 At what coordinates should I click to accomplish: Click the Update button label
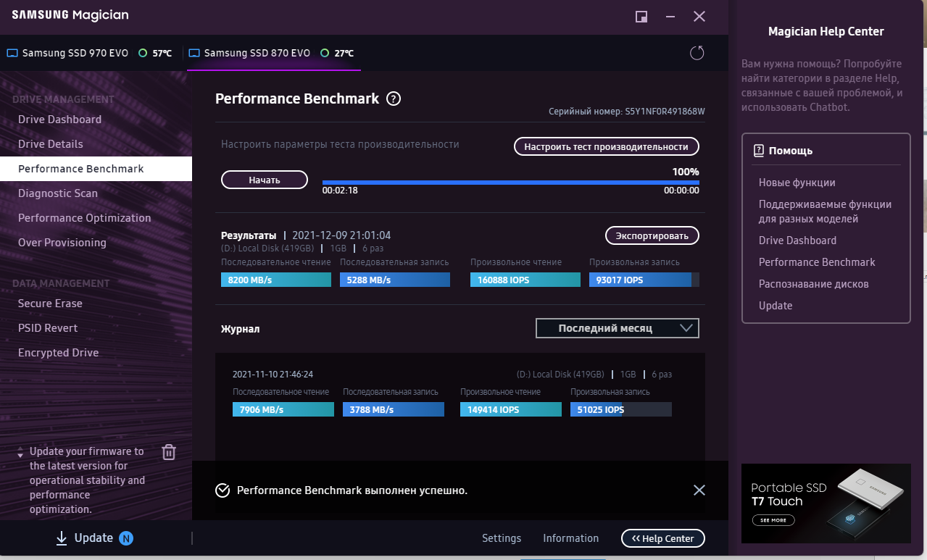pos(93,538)
